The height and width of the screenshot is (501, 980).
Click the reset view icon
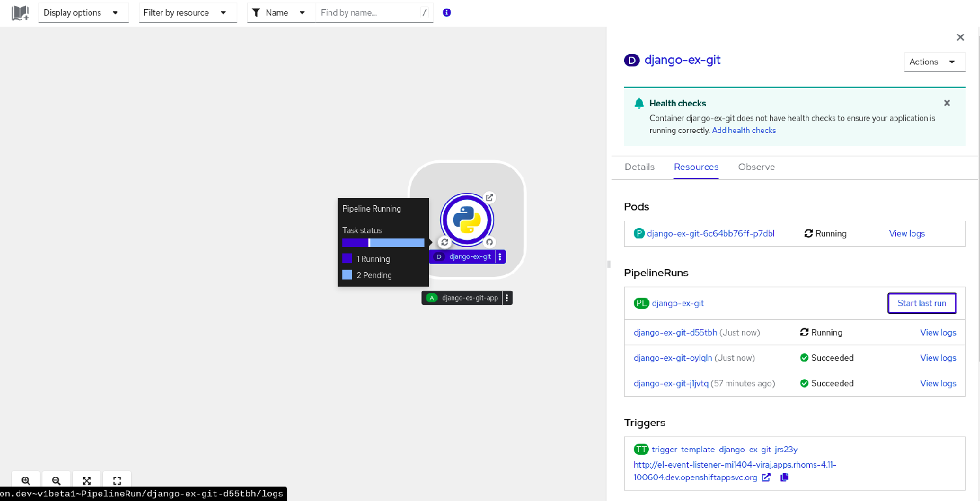coord(117,481)
